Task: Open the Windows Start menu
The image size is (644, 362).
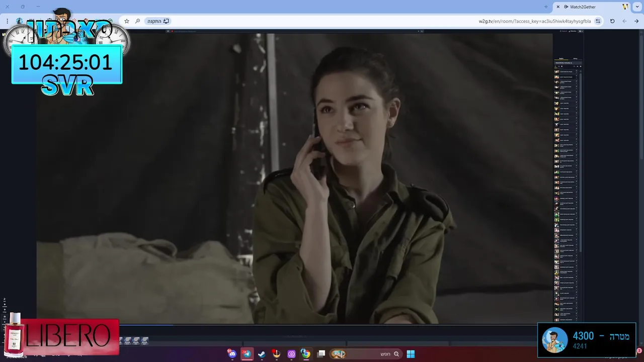Action: (411, 354)
